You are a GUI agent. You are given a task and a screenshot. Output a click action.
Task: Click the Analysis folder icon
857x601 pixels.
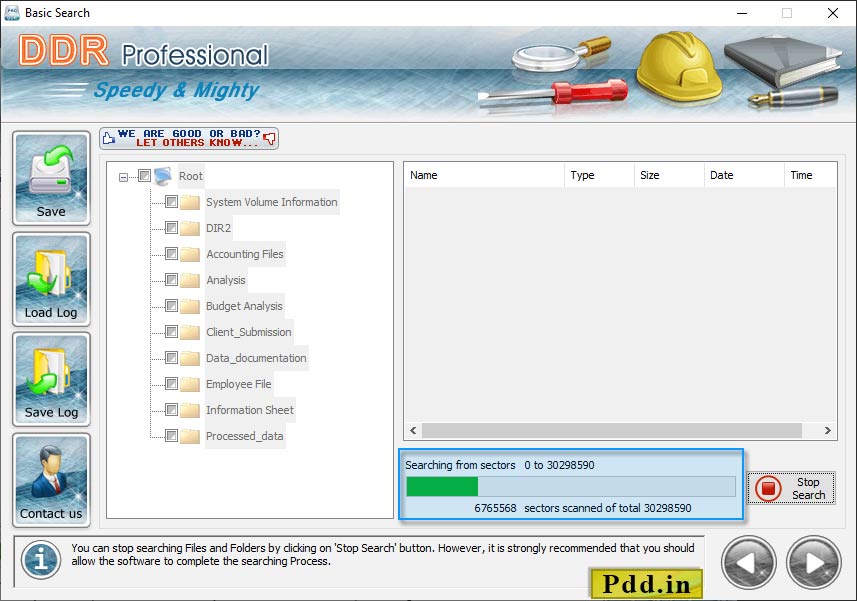point(190,280)
